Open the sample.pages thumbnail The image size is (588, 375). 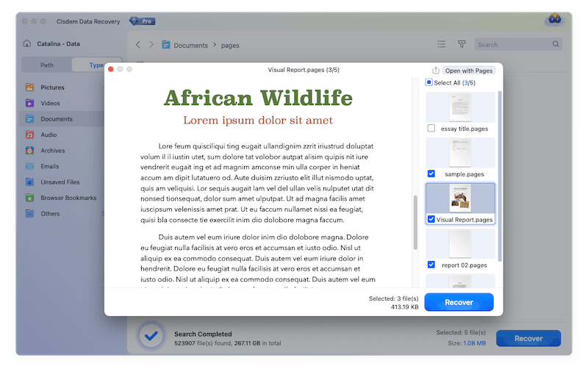[460, 153]
